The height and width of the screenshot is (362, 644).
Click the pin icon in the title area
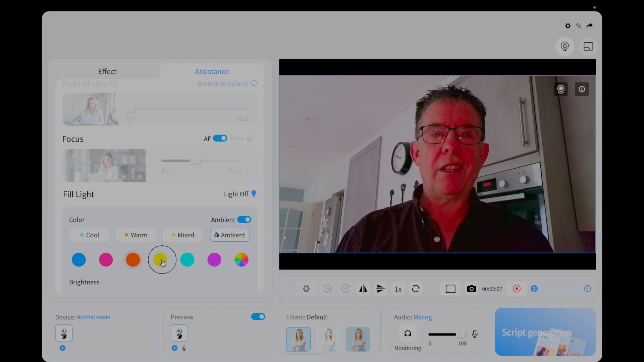tap(579, 26)
